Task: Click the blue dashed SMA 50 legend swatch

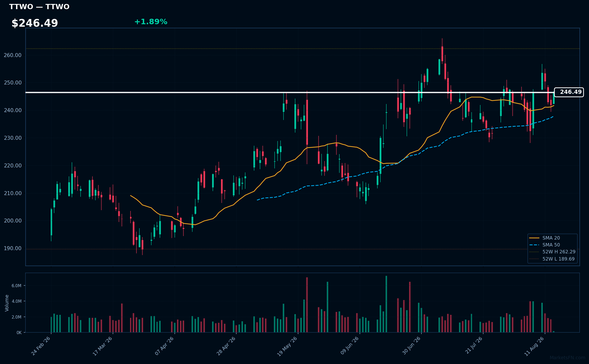Action: [534, 245]
